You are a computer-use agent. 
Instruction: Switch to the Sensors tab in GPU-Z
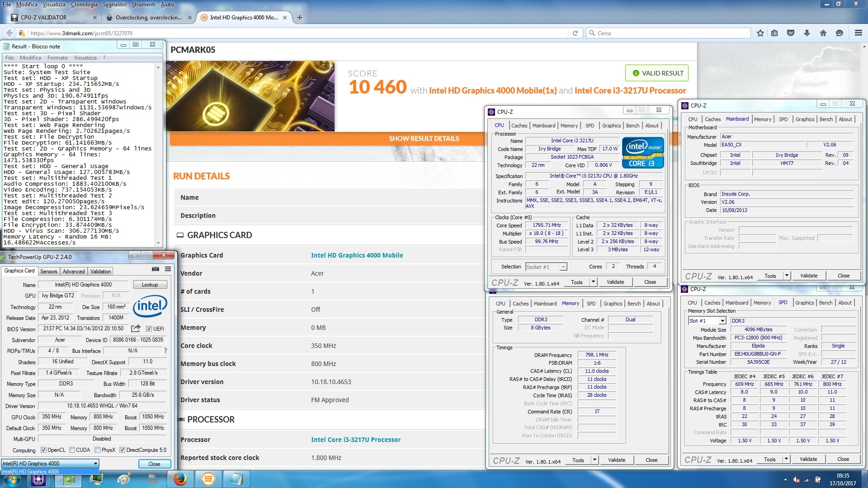pos(48,272)
